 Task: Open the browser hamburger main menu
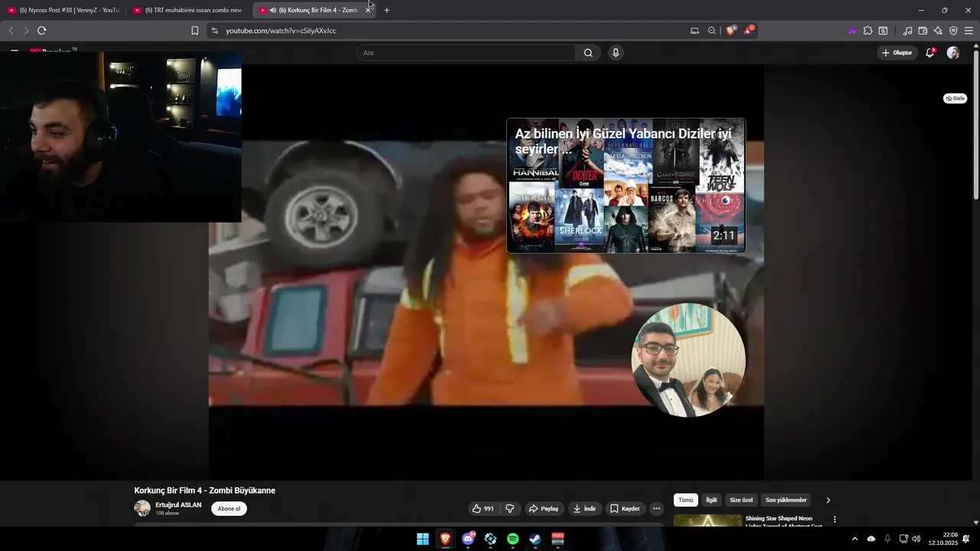coord(969,31)
